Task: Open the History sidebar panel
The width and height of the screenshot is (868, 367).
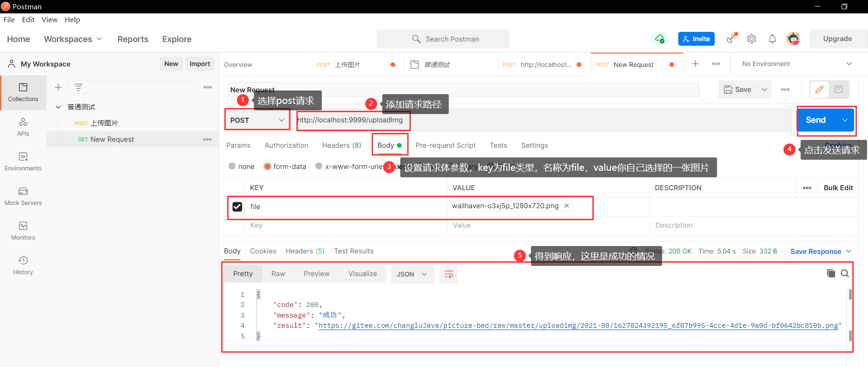Action: pyautogui.click(x=23, y=265)
